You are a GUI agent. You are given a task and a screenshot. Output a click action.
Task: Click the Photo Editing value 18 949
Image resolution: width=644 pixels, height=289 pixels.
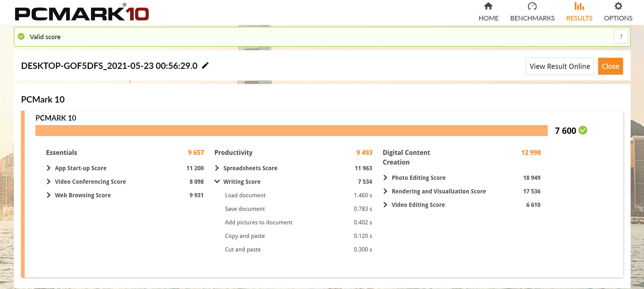point(532,178)
